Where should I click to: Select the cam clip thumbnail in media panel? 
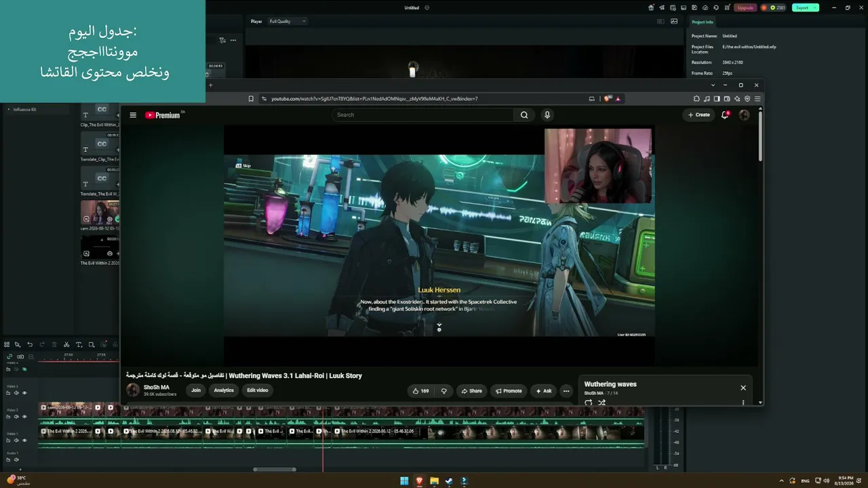tap(100, 212)
